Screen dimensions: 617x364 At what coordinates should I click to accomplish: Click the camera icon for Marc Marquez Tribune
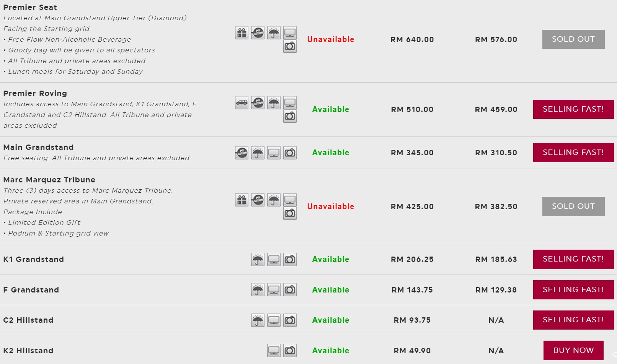290,213
